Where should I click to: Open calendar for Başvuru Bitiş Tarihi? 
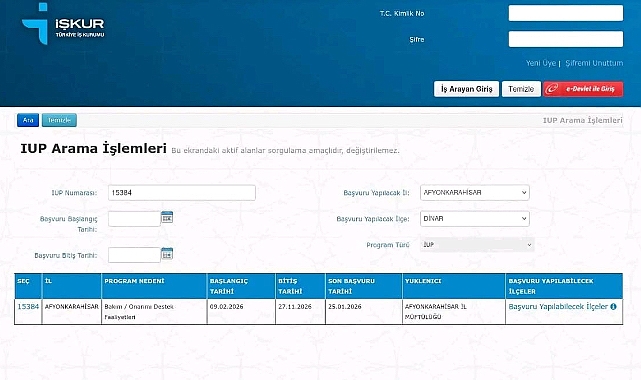[x=167, y=254]
